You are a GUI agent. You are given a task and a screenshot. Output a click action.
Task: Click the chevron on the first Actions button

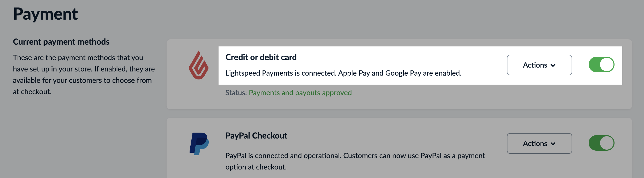[553, 66]
